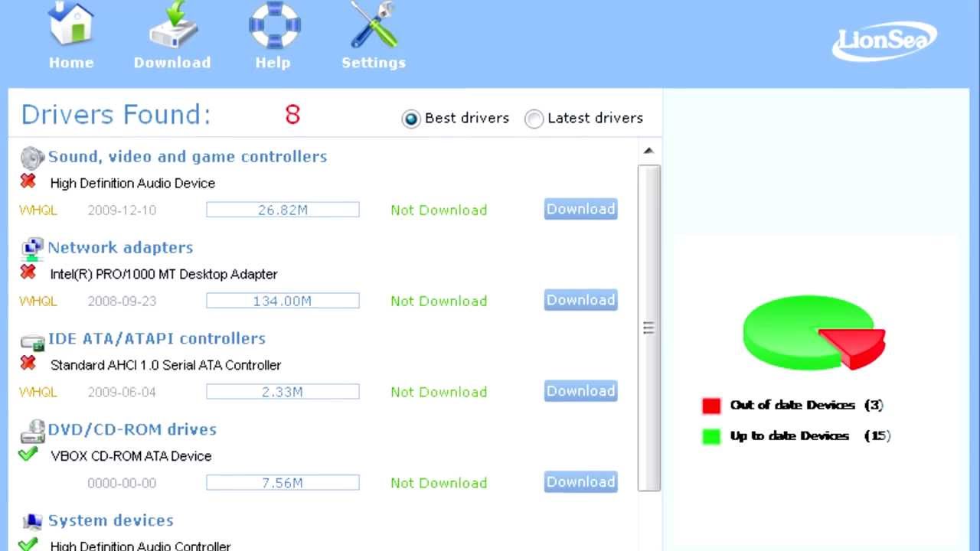Click the driver list scrollbar thumb
980x551 pixels.
click(648, 328)
